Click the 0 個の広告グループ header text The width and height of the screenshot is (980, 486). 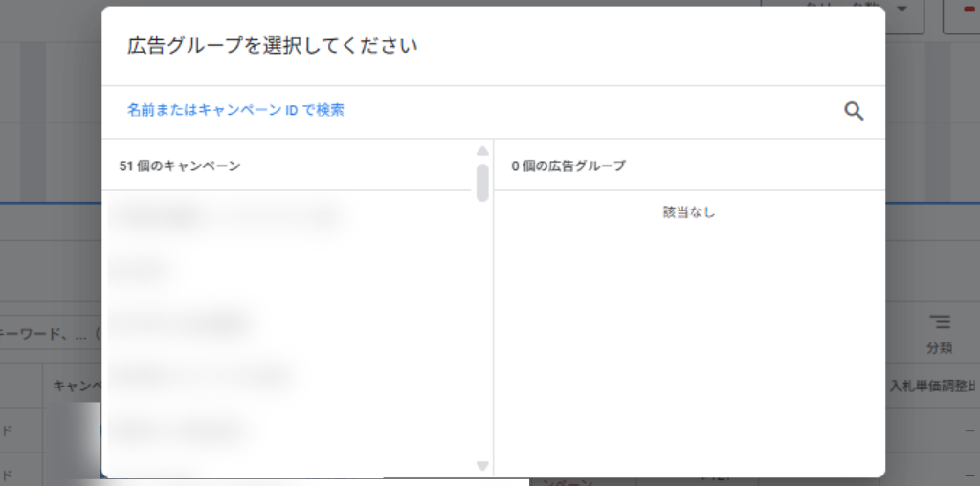568,166
